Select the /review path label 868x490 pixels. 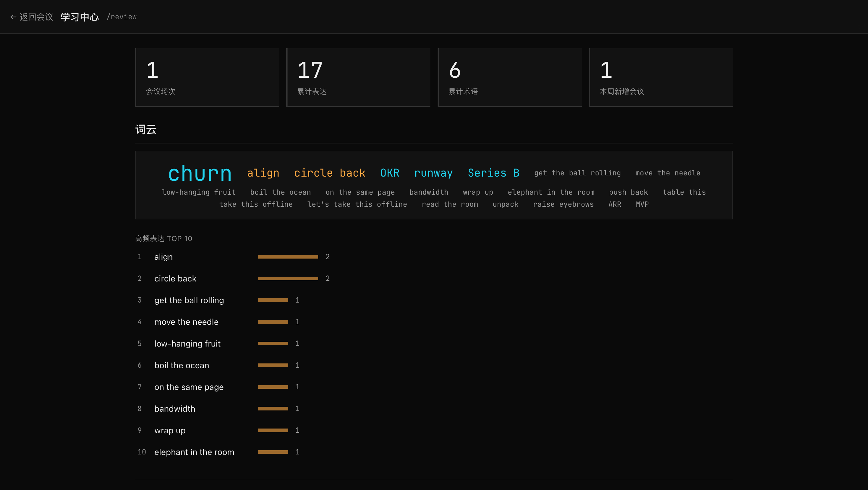tap(122, 17)
